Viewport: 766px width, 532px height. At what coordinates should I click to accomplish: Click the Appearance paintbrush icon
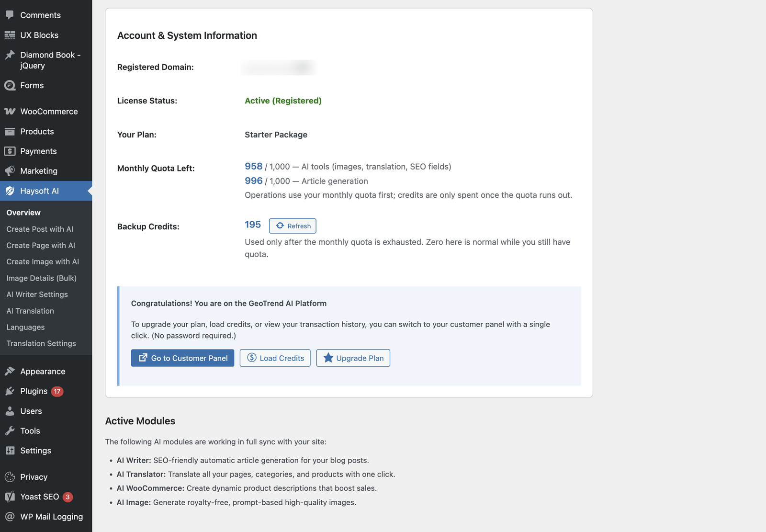click(x=10, y=371)
